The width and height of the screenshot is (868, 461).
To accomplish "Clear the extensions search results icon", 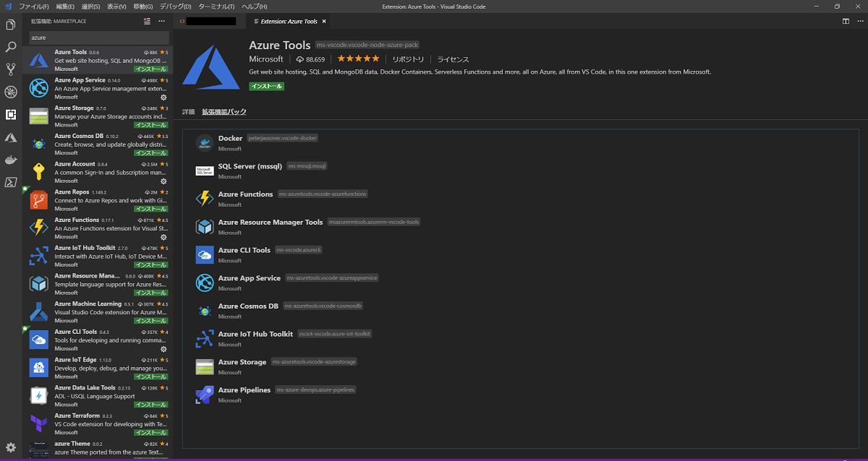I will click(148, 21).
